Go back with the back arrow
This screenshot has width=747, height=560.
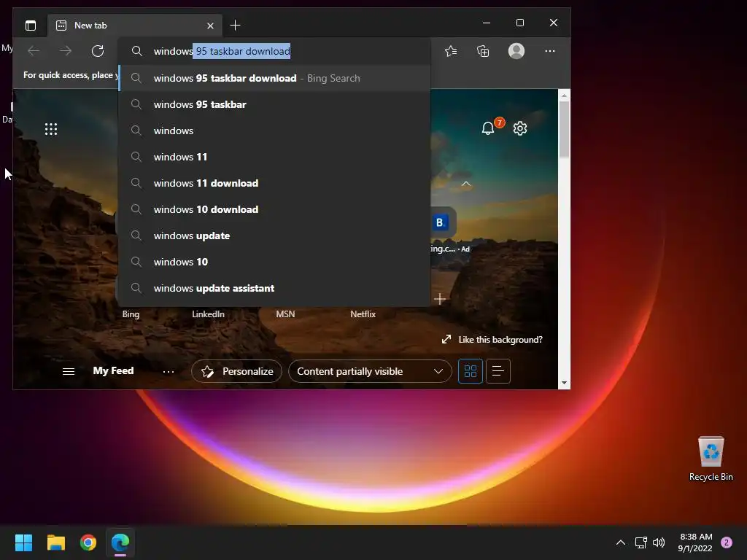click(x=34, y=51)
